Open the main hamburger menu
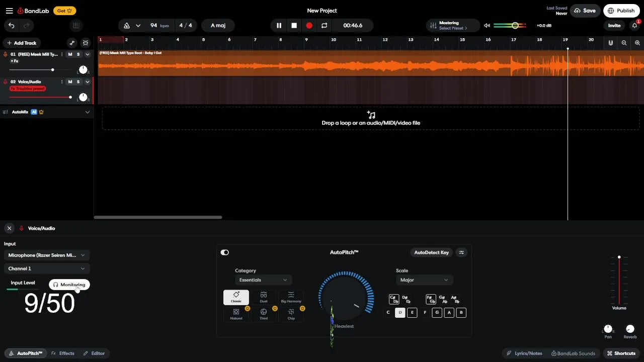644x362 pixels. point(9,11)
